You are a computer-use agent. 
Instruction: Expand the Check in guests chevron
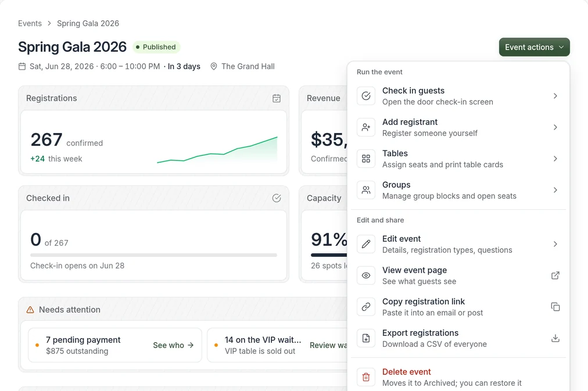(555, 96)
